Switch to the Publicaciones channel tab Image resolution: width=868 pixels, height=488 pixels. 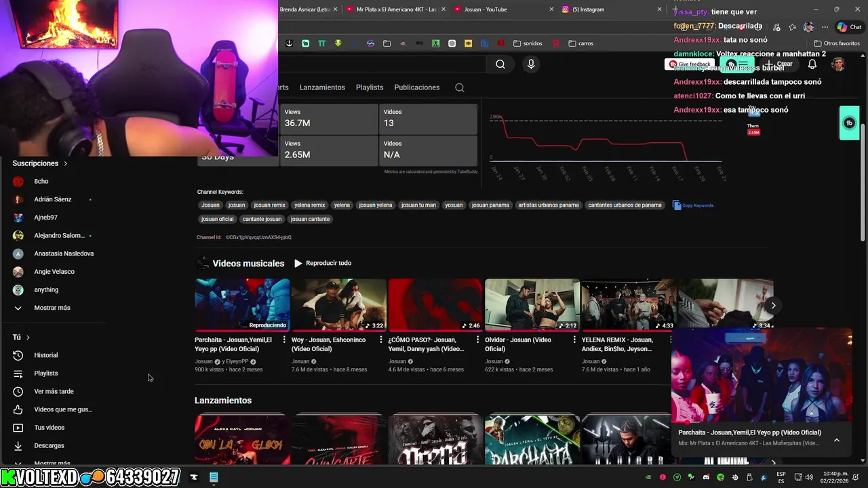click(417, 87)
